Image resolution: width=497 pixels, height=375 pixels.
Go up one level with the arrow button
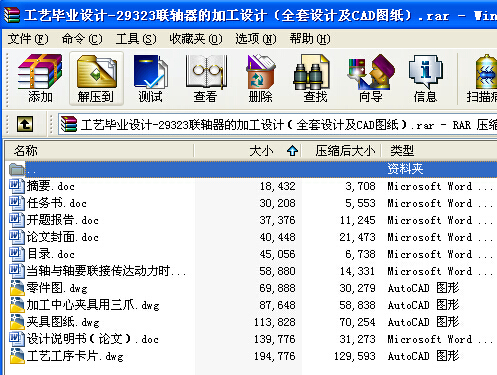(x=25, y=124)
